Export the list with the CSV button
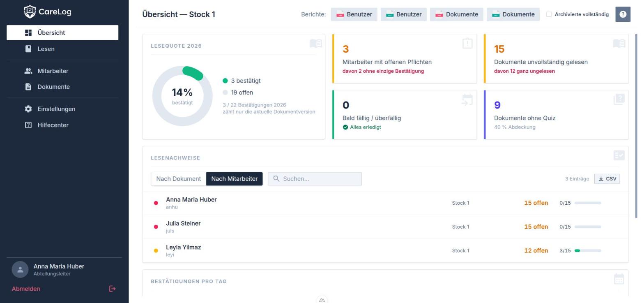 [x=607, y=179]
